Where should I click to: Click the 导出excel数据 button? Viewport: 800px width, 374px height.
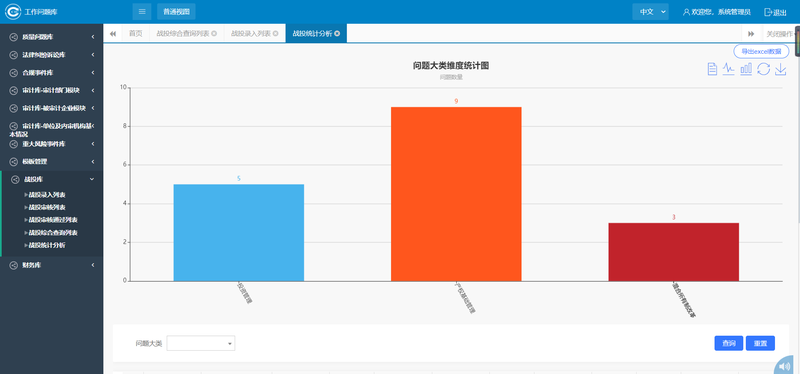point(761,52)
